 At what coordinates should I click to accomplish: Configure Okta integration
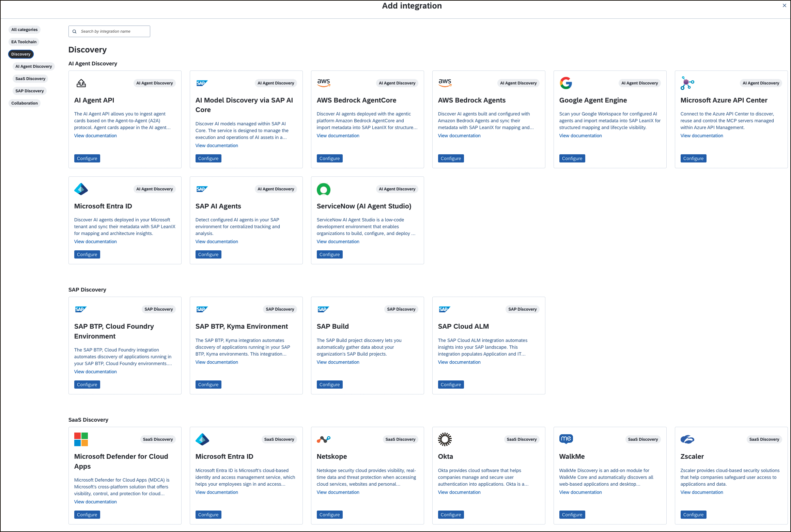(x=451, y=515)
